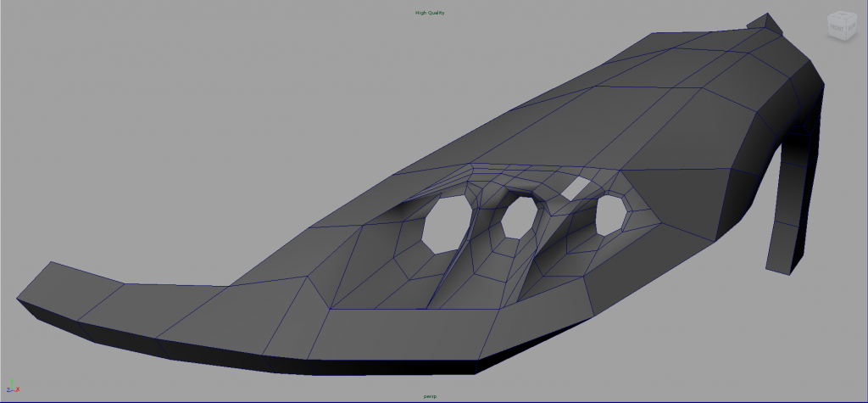Click the XYZ axis indicator gizmo

[11, 389]
